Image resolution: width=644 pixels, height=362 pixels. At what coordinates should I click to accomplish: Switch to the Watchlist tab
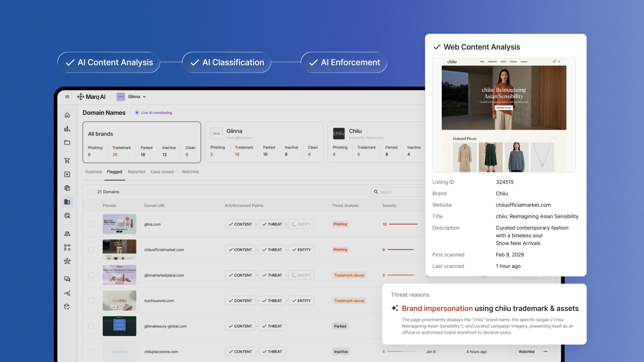[x=190, y=172]
